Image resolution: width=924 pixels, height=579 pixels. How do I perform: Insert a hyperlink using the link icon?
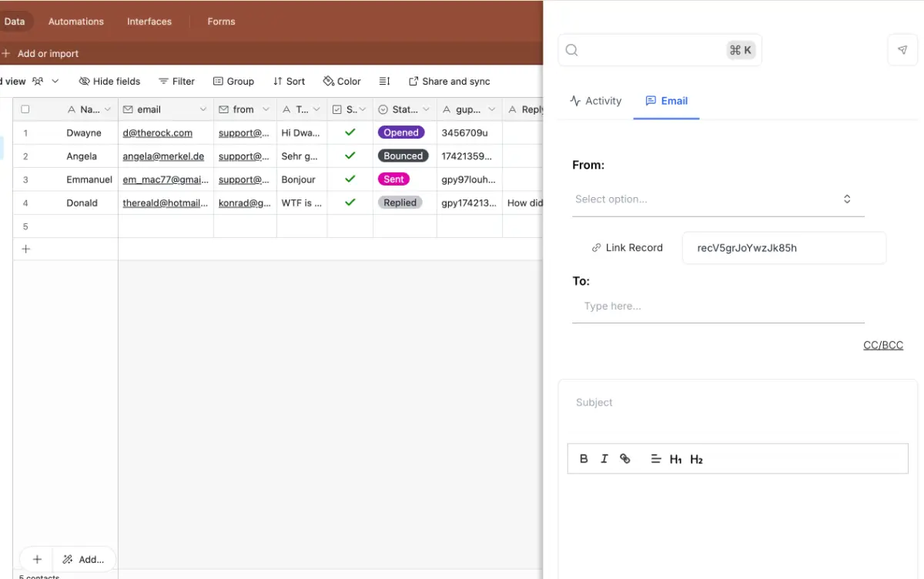[624, 458]
